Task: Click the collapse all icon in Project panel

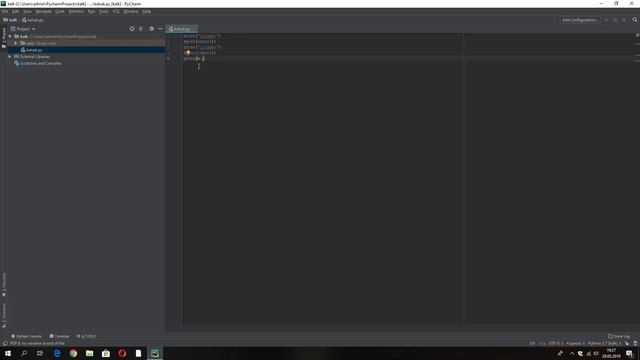Action: click(141, 29)
